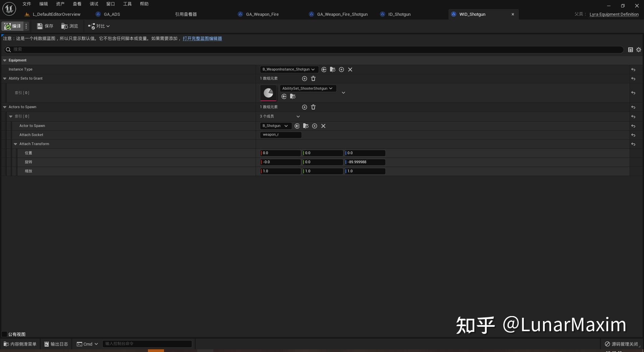Reset Attach Transform to default
The height and width of the screenshot is (352, 644).
(633, 144)
